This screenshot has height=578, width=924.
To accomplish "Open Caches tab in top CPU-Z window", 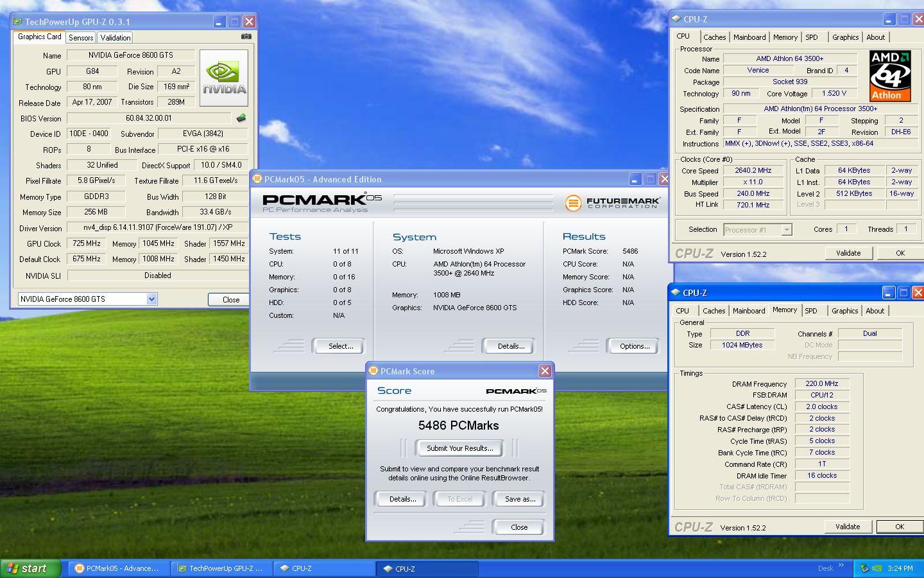I will (714, 37).
